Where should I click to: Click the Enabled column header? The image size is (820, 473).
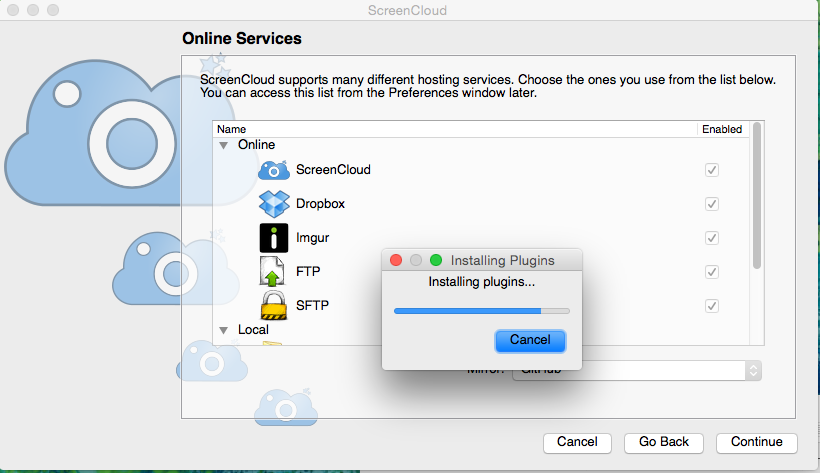point(722,129)
